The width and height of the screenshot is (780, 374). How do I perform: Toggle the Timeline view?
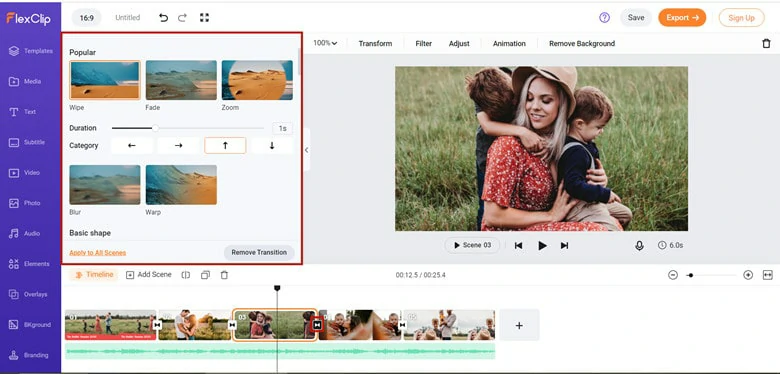pyautogui.click(x=94, y=275)
